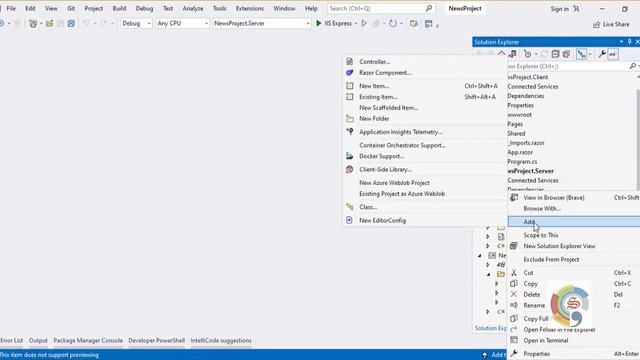The height and width of the screenshot is (360, 640).
Task: Click in the Search (Ctrl+Q) box
Action: click(x=381, y=8)
